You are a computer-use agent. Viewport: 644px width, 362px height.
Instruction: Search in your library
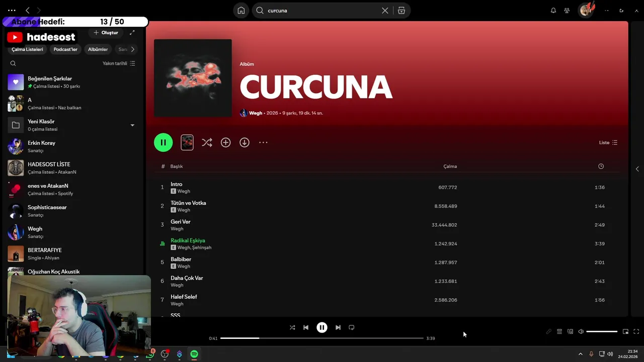pos(13,63)
